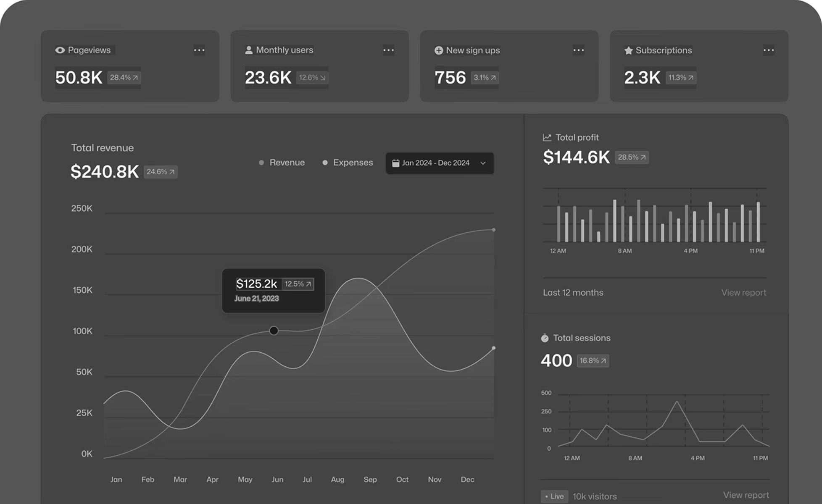Click the Jun label on the revenue chart axis
The image size is (822, 504).
click(277, 480)
